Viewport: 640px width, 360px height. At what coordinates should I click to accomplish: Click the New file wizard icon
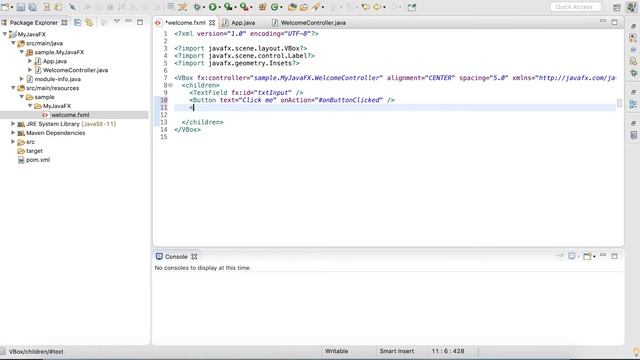[5, 7]
